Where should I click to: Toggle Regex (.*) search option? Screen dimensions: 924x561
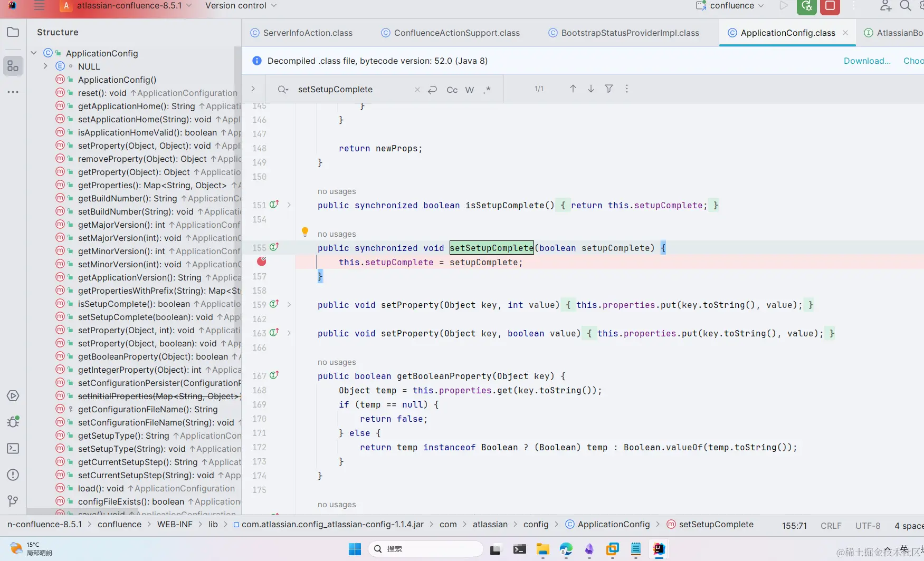(x=487, y=90)
